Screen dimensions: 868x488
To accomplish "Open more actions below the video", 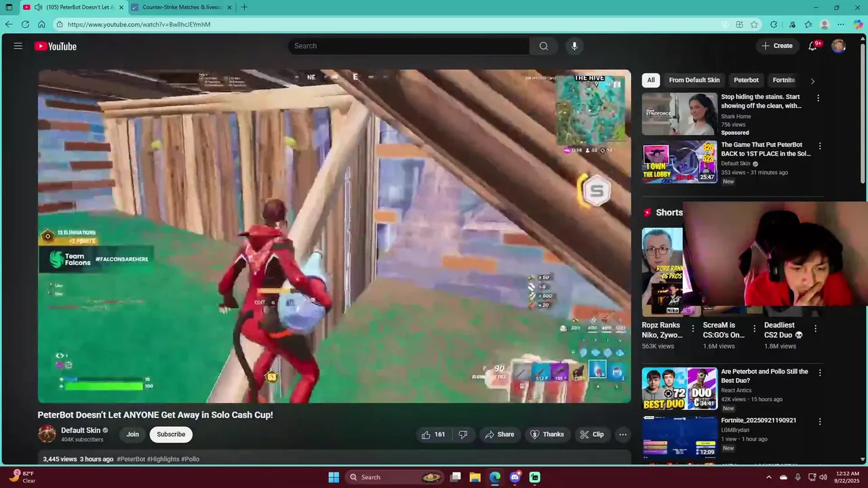I will point(623,434).
